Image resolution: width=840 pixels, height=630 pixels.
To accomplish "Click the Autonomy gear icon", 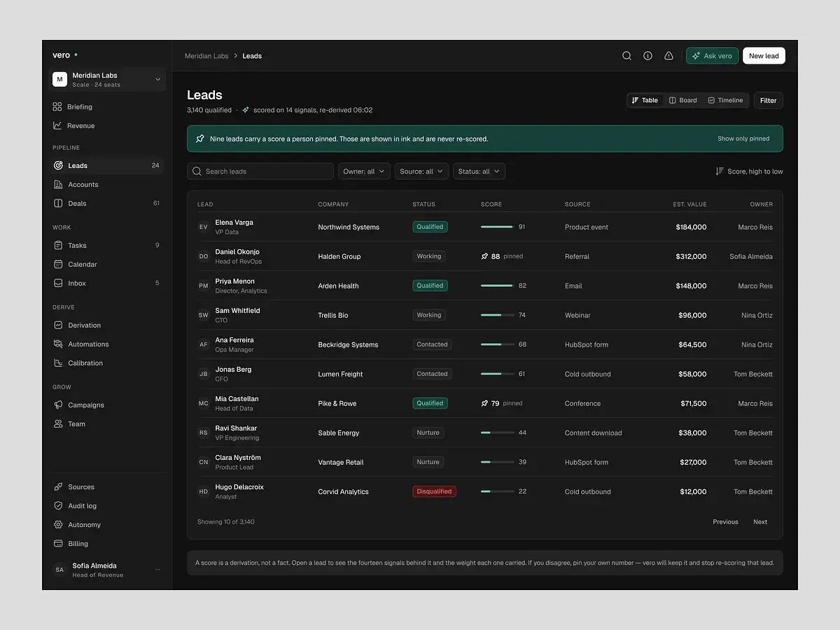I will tap(58, 525).
